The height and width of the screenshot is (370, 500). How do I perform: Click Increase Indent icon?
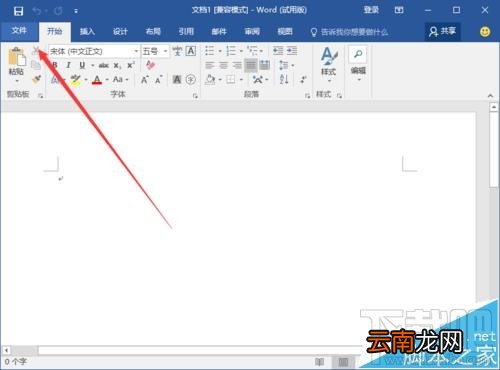(292, 51)
